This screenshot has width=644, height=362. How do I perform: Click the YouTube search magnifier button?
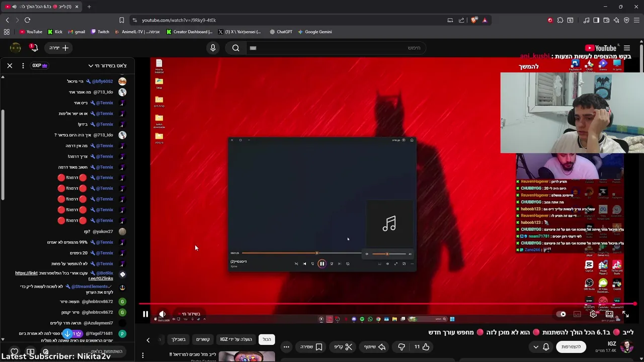235,48
